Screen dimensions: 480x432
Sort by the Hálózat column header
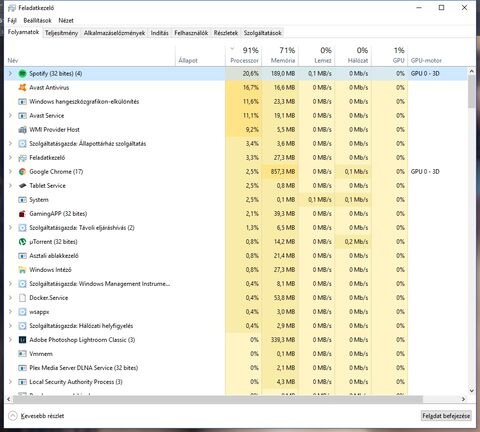click(353, 55)
